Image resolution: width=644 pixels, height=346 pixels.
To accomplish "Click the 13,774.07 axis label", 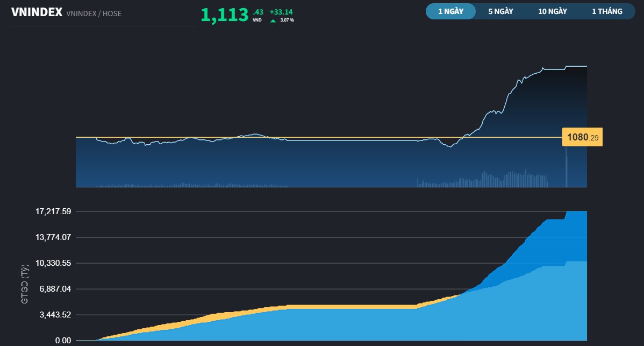I will pos(53,237).
